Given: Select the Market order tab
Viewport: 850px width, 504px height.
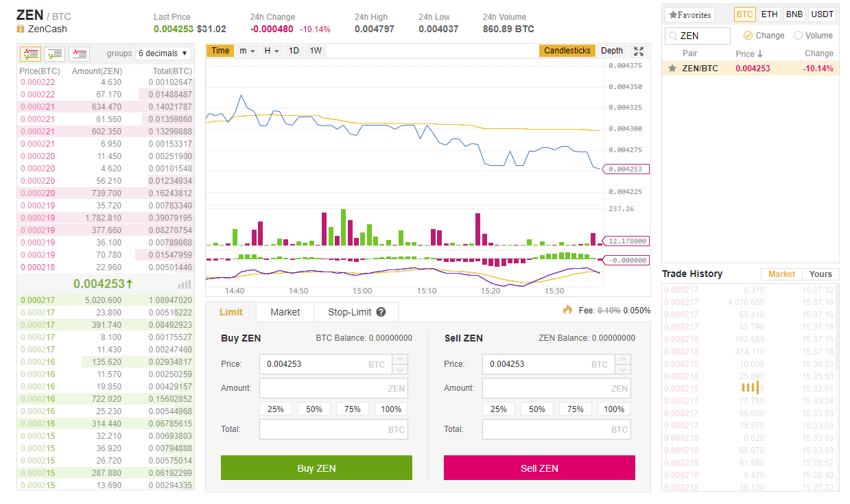Looking at the screenshot, I should (x=285, y=312).
